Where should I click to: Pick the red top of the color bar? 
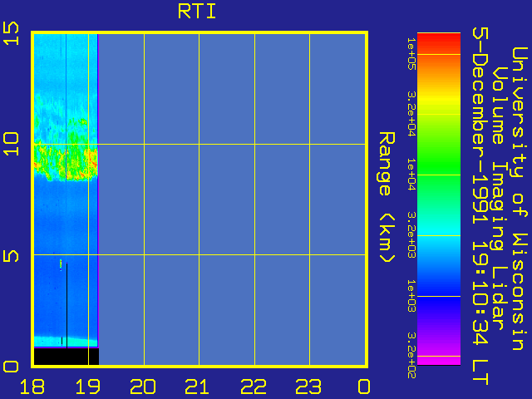439,42
